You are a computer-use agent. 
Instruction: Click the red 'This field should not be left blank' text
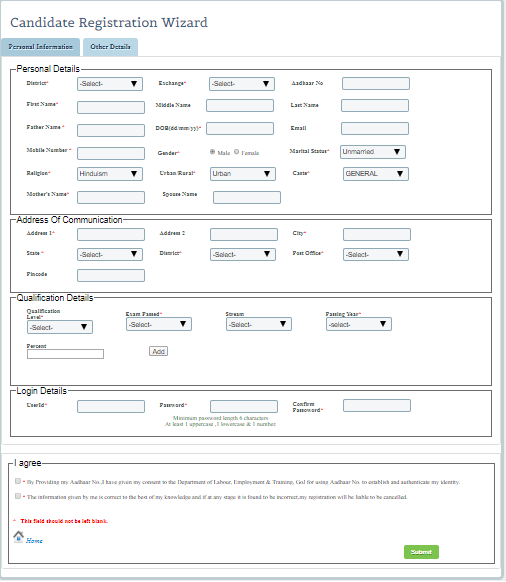pos(64,521)
